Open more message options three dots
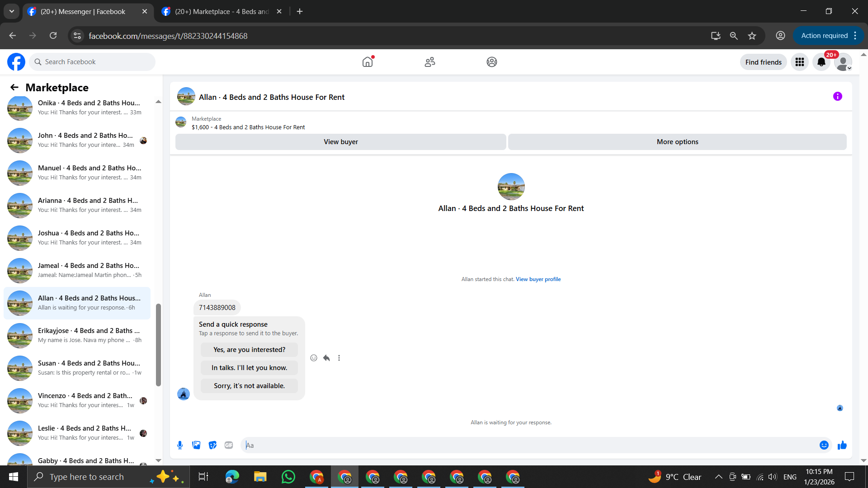This screenshot has height=488, width=868. 339,358
